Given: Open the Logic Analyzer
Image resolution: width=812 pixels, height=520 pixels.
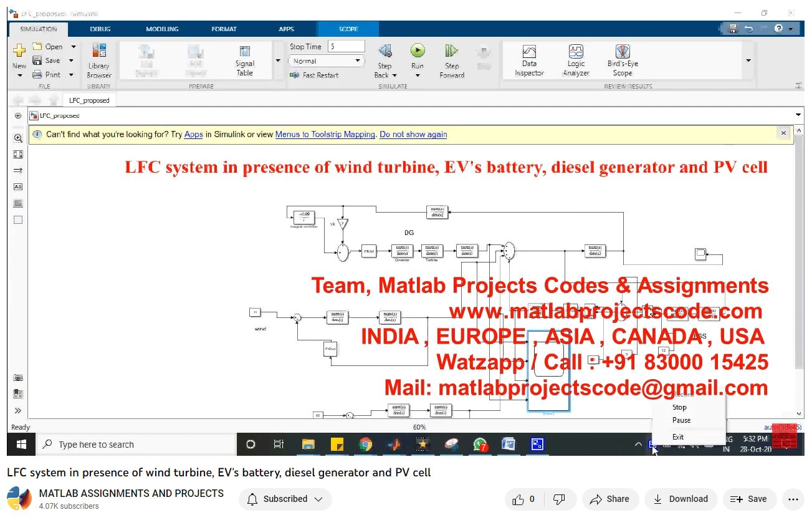Looking at the screenshot, I should pyautogui.click(x=575, y=59).
